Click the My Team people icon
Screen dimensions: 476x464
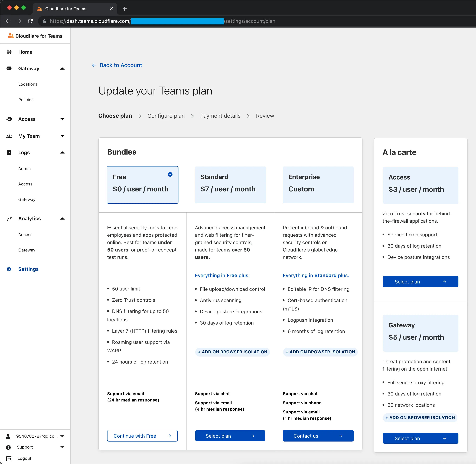9,136
